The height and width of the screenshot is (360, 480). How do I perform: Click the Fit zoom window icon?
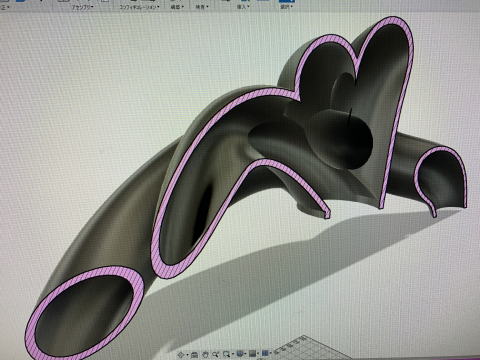[226, 354]
